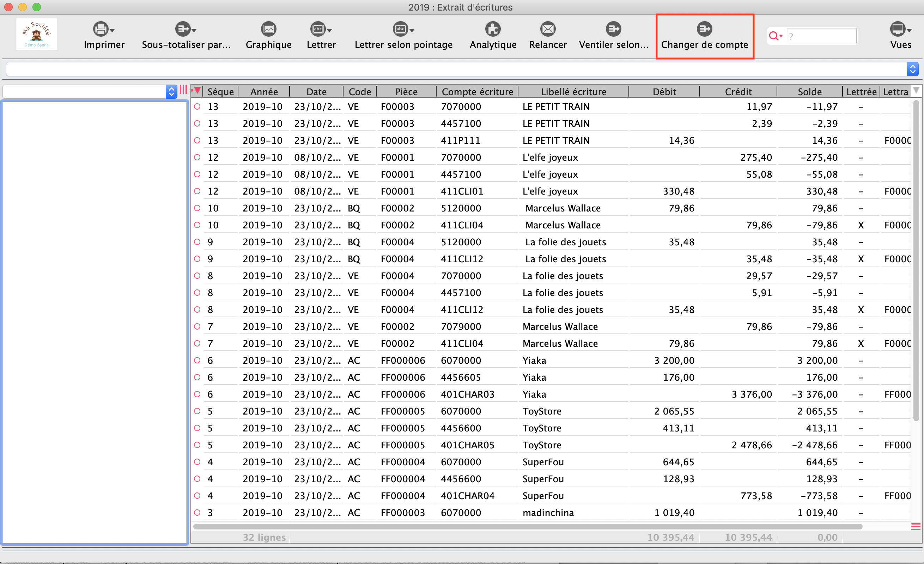
Task: Expand the Imprimer dropdown arrow
Action: (x=112, y=30)
